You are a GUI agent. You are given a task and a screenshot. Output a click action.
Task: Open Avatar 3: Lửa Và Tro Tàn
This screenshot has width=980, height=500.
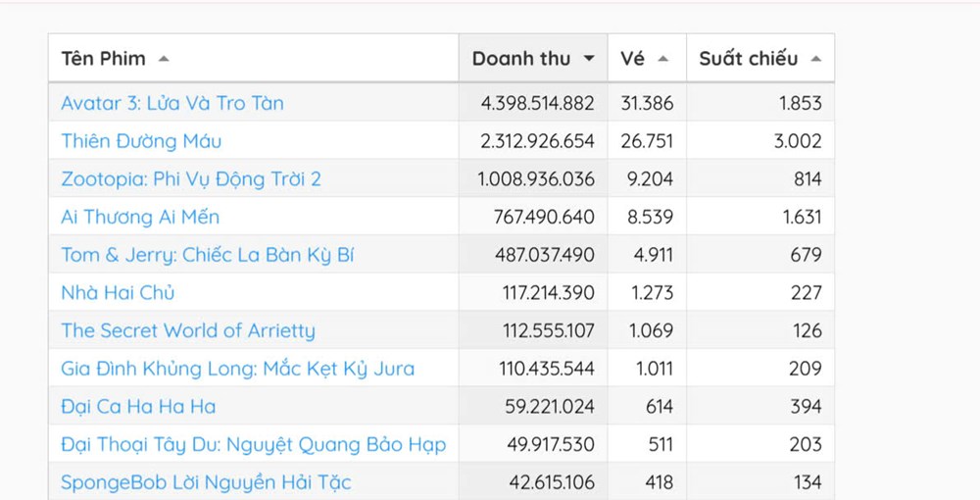coord(172,103)
